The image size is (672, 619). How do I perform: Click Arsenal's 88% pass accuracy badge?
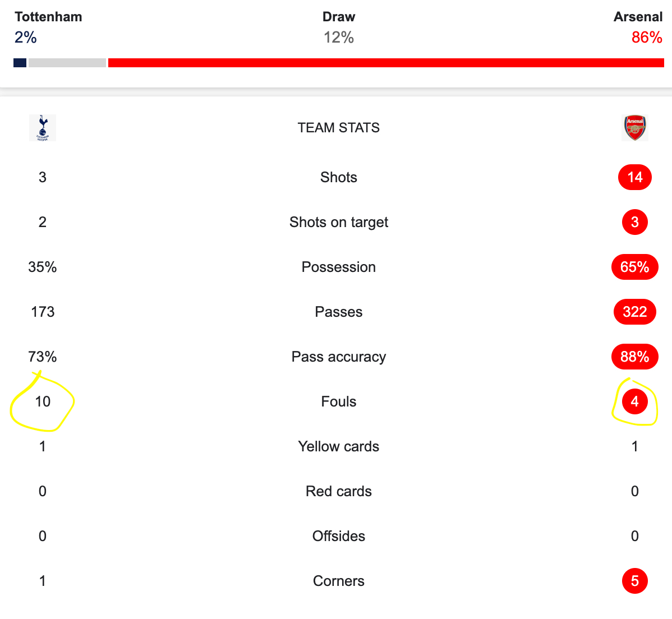tap(634, 357)
